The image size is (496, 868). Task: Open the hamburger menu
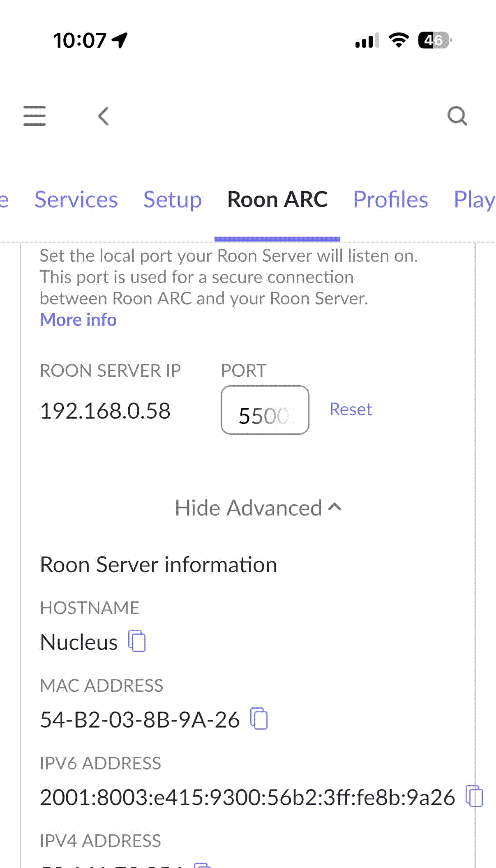click(35, 116)
